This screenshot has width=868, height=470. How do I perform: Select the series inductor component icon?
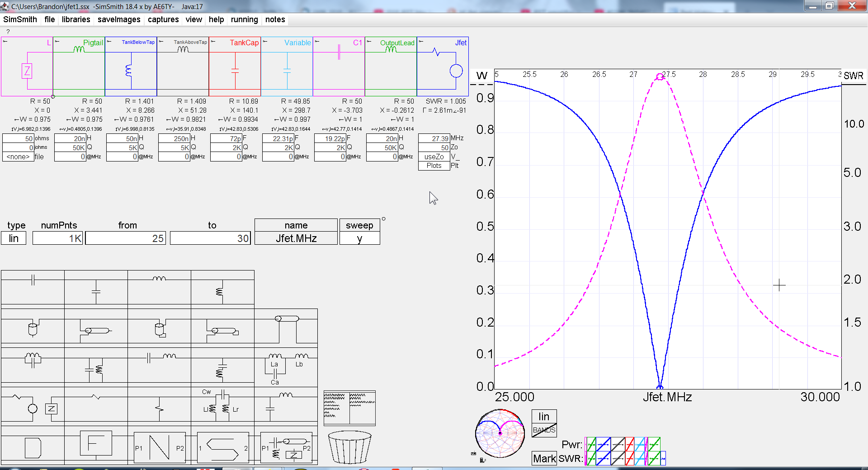pyautogui.click(x=159, y=278)
